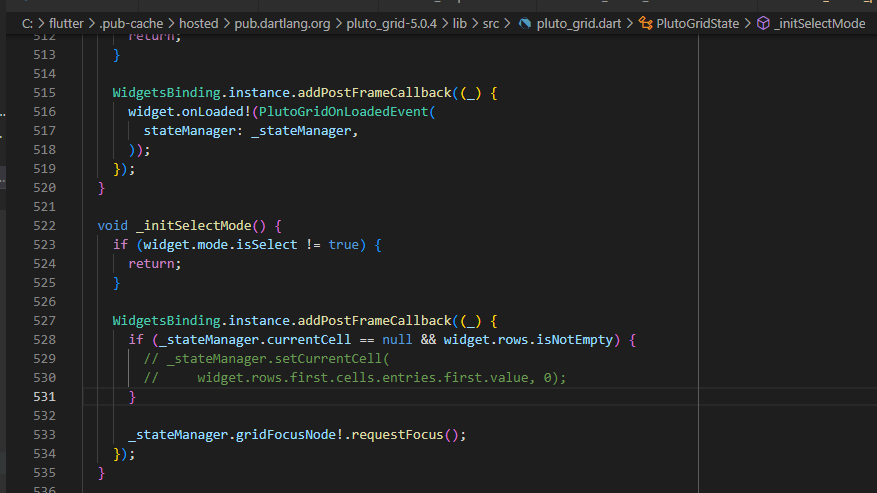Open the .pub-cache breadcrumb folder
Image resolution: width=877 pixels, height=493 pixels.
coord(131,24)
